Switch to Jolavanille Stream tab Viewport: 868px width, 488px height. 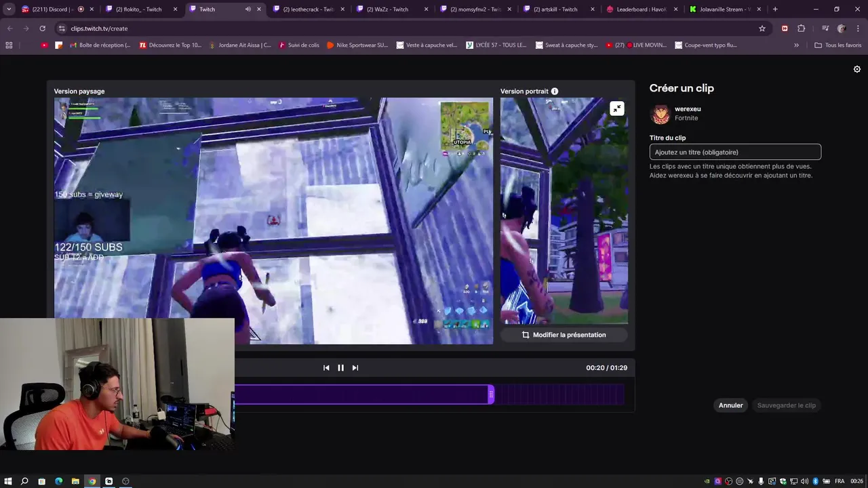tap(726, 9)
